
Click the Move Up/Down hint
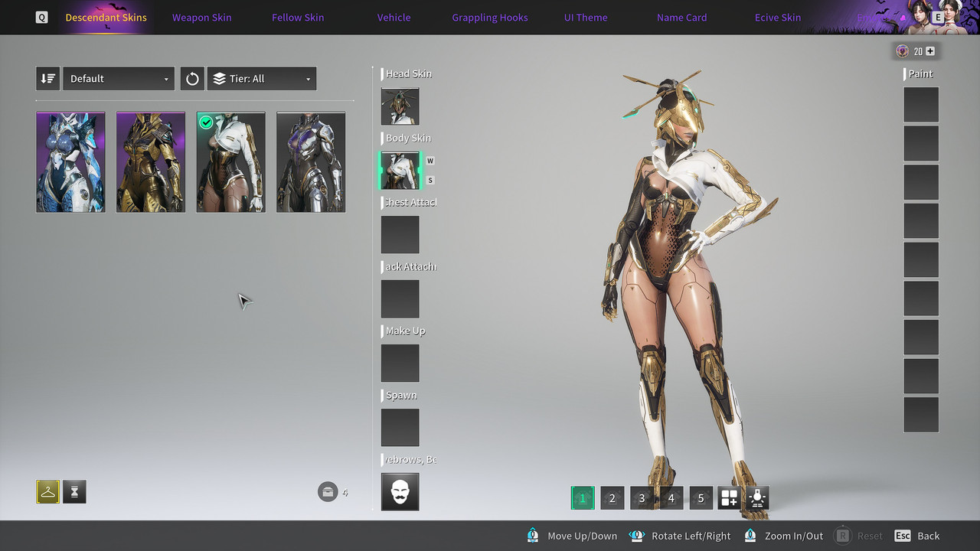coord(572,536)
